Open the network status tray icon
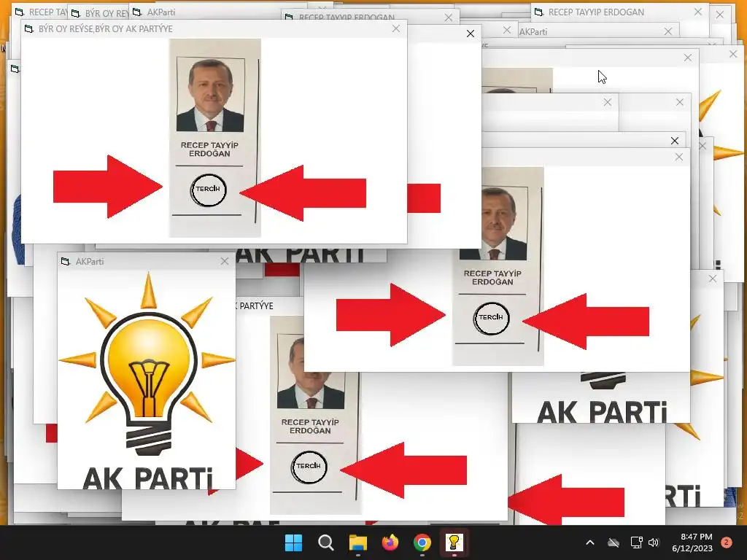The image size is (747, 560). point(636,542)
